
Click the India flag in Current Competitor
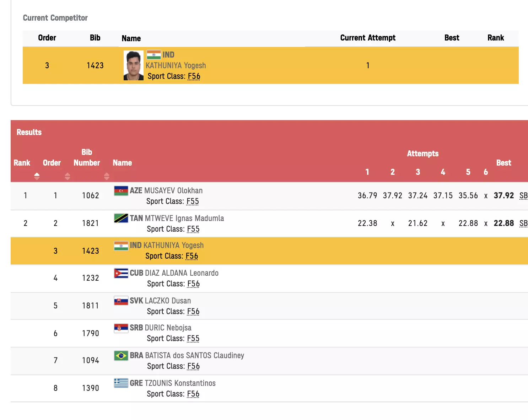click(153, 55)
